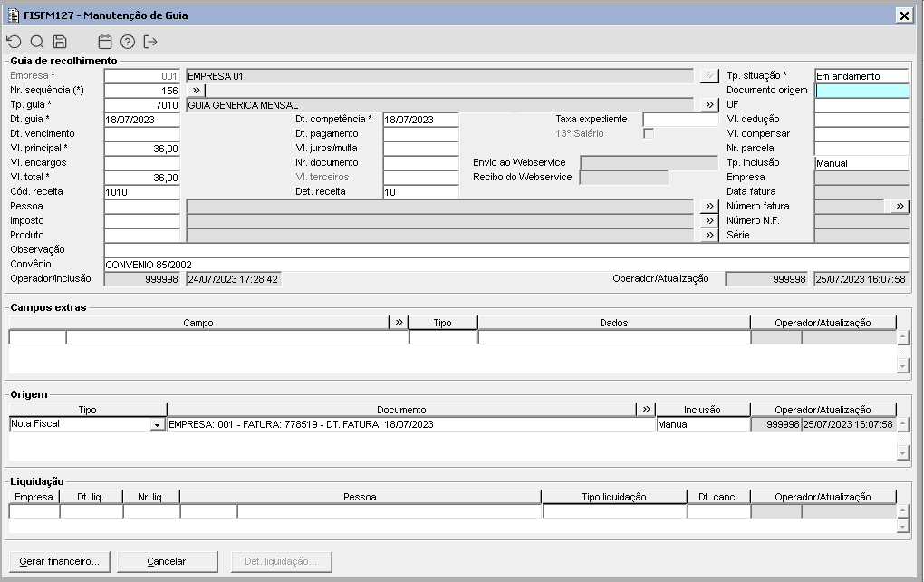The height and width of the screenshot is (582, 924).
Task: Select the EMPRESA: 001 - FATURA: 778519 document row
Action: 411,424
